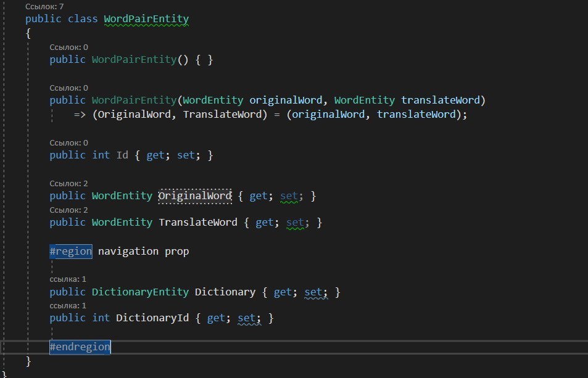Open "Ссылок: 0" CodeLens above the Id property
This screenshot has height=378, width=588.
pos(68,142)
